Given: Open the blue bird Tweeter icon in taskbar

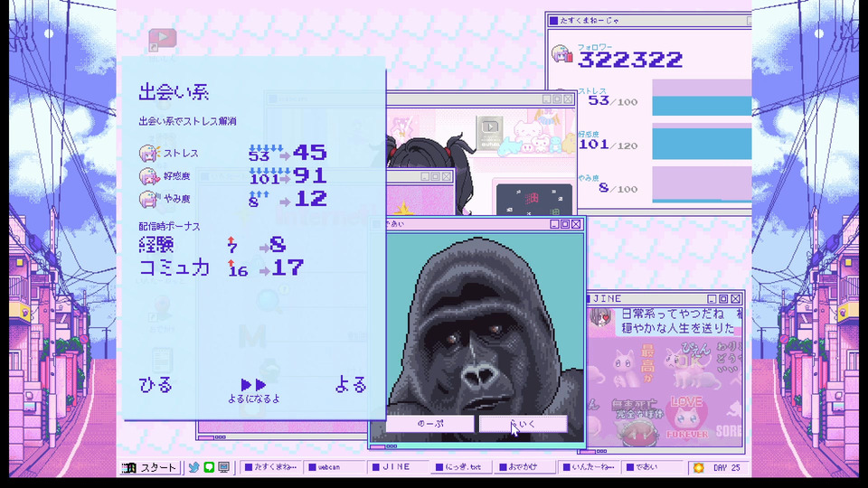Looking at the screenshot, I should (193, 467).
